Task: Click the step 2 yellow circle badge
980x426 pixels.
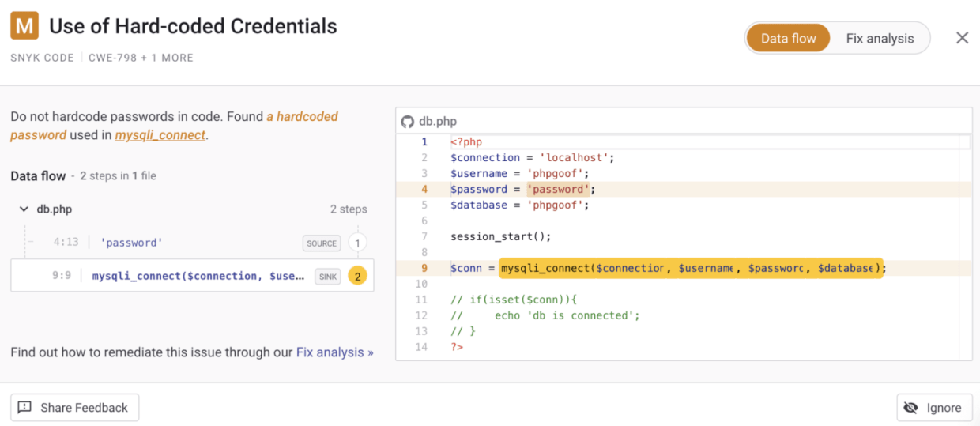Action: click(357, 276)
